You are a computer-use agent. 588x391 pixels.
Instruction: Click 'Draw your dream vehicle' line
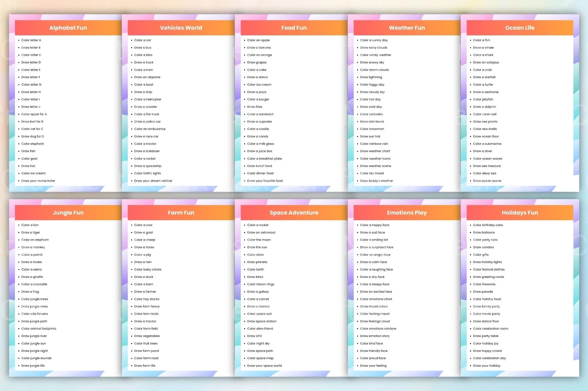(153, 181)
